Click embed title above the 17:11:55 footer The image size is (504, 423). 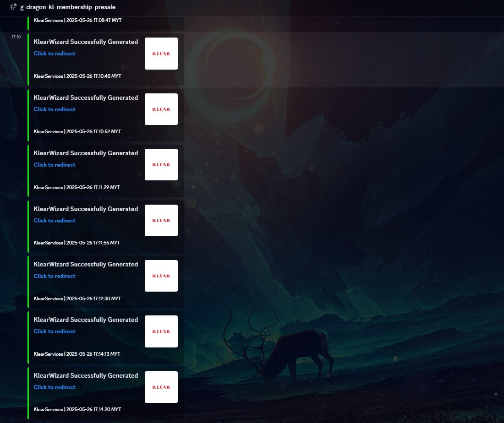(x=86, y=209)
